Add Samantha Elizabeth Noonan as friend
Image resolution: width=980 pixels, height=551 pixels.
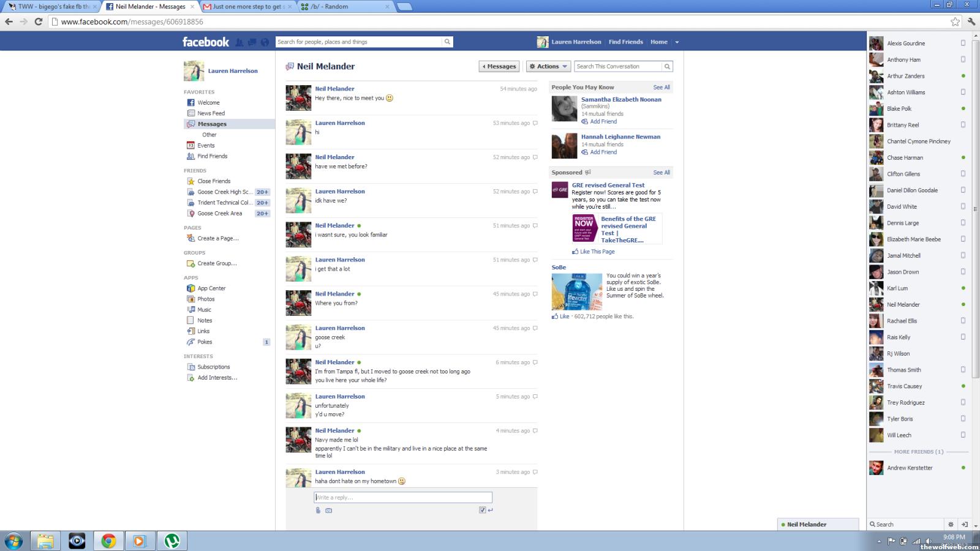tap(603, 121)
